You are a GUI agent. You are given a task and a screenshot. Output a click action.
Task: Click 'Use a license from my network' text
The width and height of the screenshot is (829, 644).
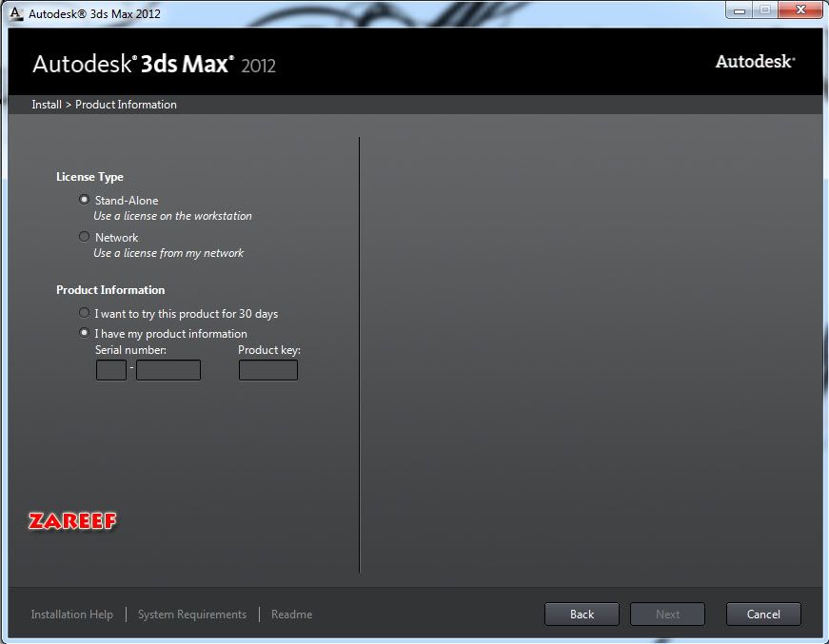pyautogui.click(x=168, y=253)
